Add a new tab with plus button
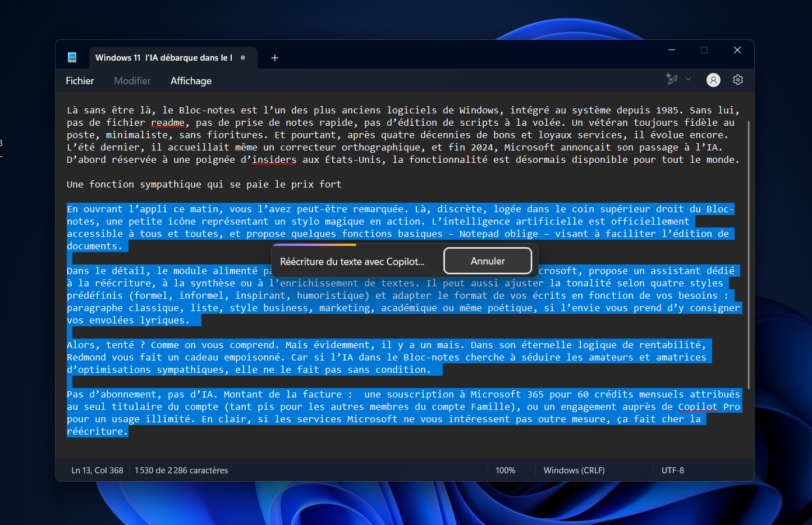Image resolution: width=812 pixels, height=525 pixels. (274, 58)
